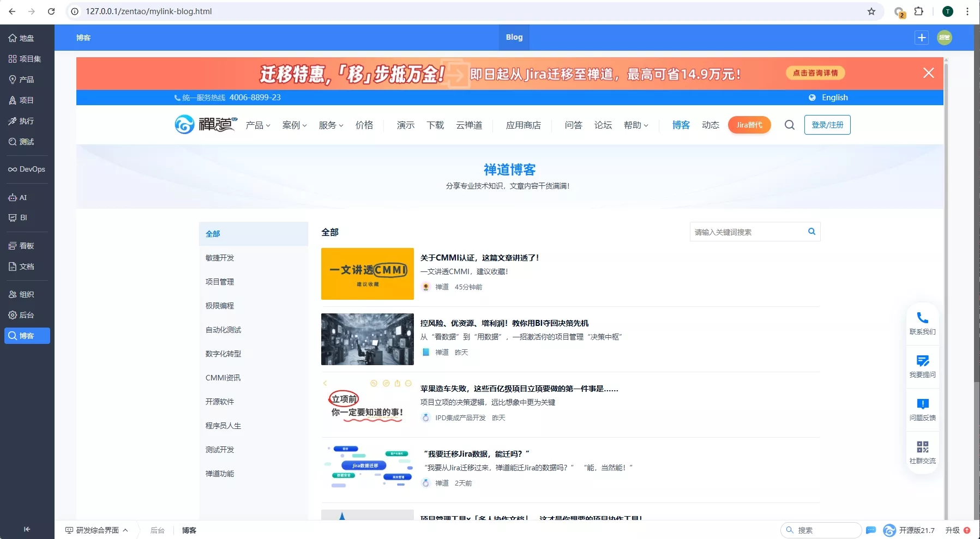Reload the browser page

[x=51, y=11]
